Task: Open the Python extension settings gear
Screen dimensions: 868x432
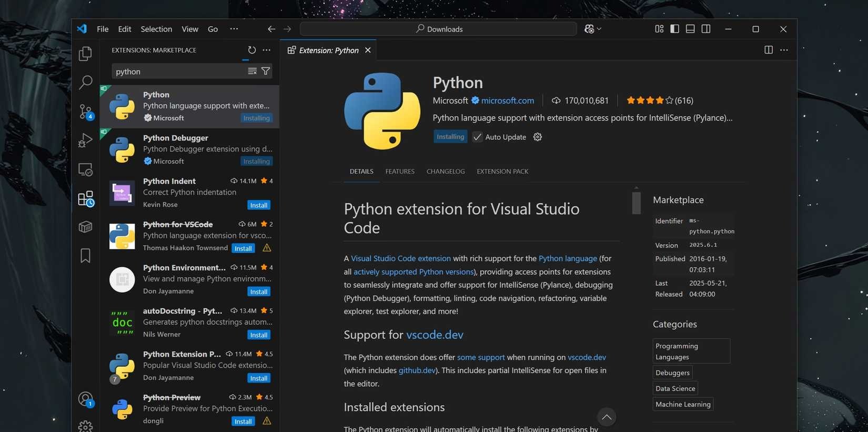Action: tap(538, 137)
